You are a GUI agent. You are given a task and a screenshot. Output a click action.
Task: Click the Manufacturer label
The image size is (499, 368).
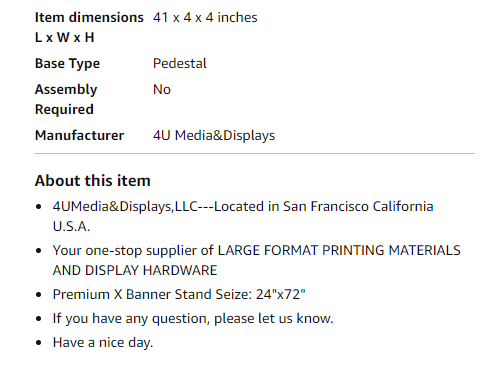[79, 135]
